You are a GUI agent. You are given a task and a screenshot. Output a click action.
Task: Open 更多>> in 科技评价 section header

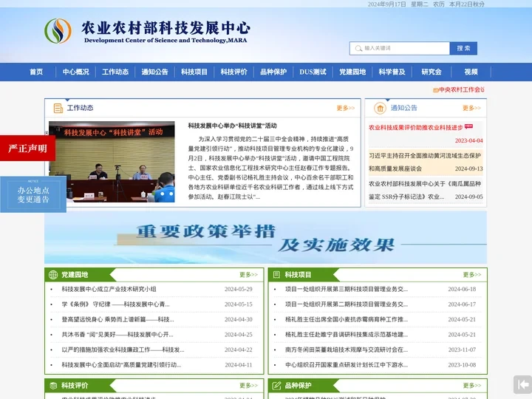248,386
